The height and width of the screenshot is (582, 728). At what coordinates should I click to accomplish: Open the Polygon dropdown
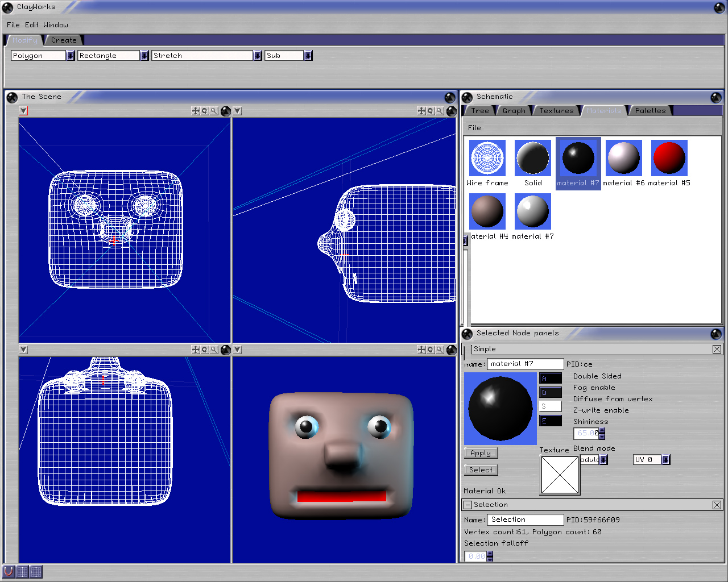pos(71,56)
